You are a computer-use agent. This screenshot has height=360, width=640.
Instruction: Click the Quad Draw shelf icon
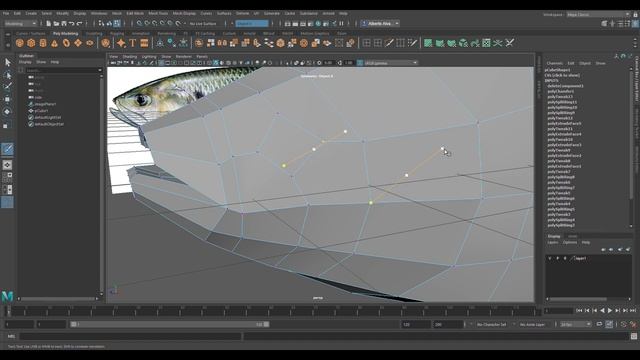[x=412, y=43]
